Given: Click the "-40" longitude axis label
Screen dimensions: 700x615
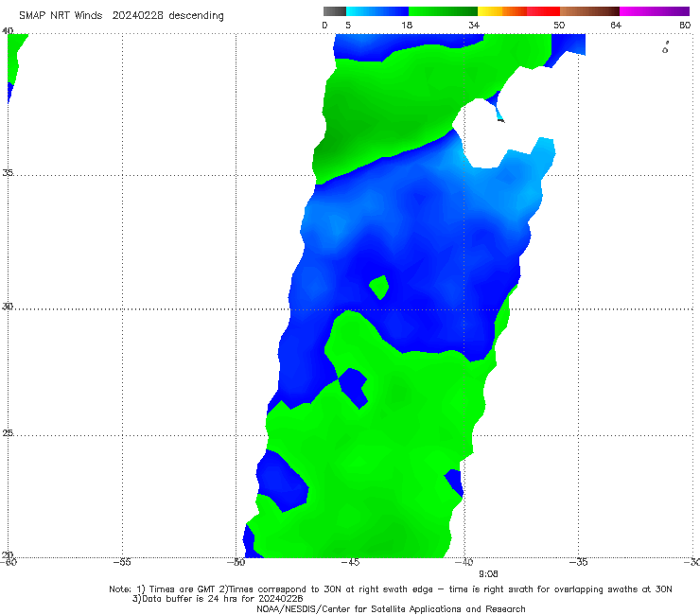Looking at the screenshot, I should [x=464, y=562].
